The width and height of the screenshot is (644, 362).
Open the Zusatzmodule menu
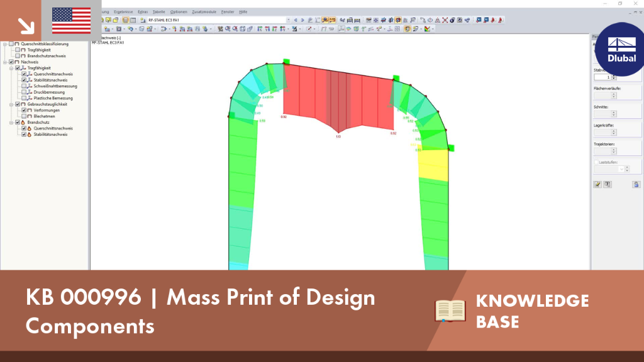(x=204, y=12)
